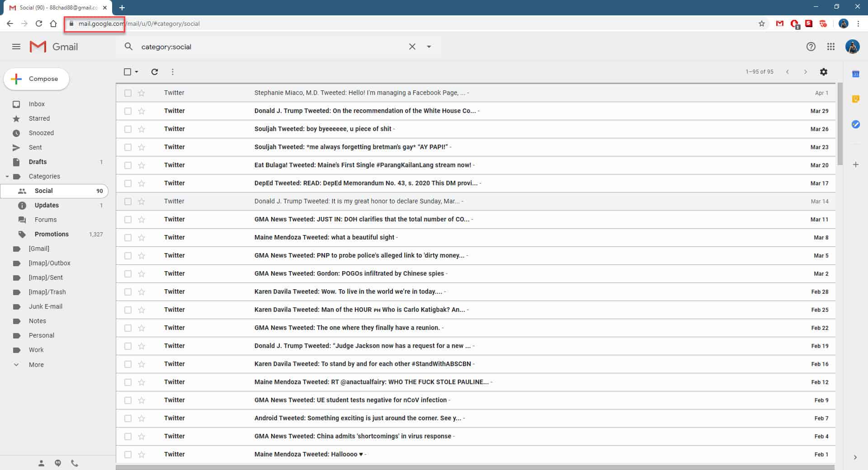Select the Promotions category
868x470 pixels.
[x=52, y=234]
